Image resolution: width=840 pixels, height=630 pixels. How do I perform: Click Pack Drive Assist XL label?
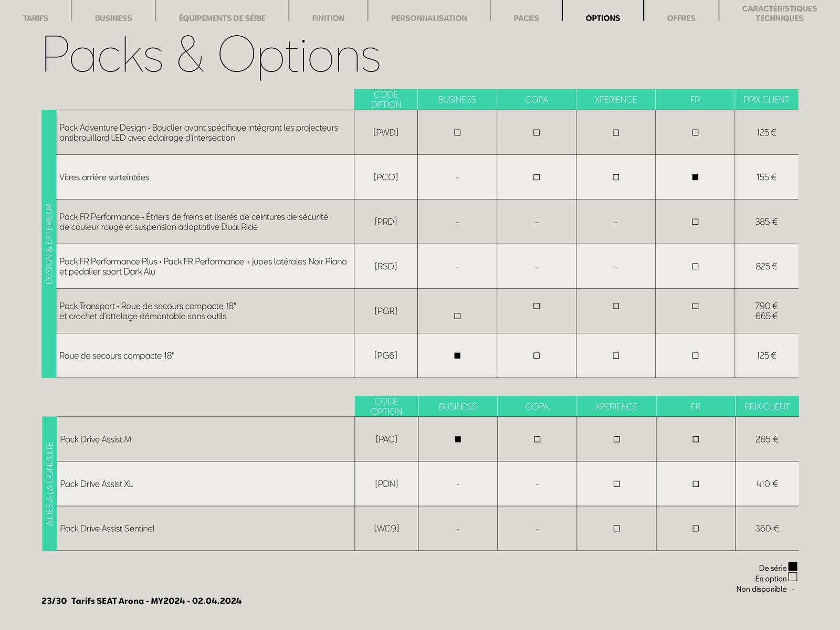(x=97, y=484)
